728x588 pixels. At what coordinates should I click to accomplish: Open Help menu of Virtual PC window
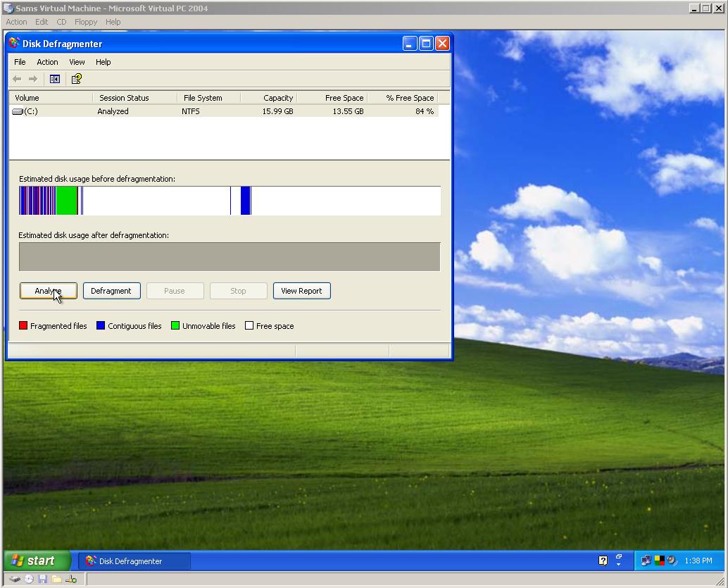tap(113, 22)
